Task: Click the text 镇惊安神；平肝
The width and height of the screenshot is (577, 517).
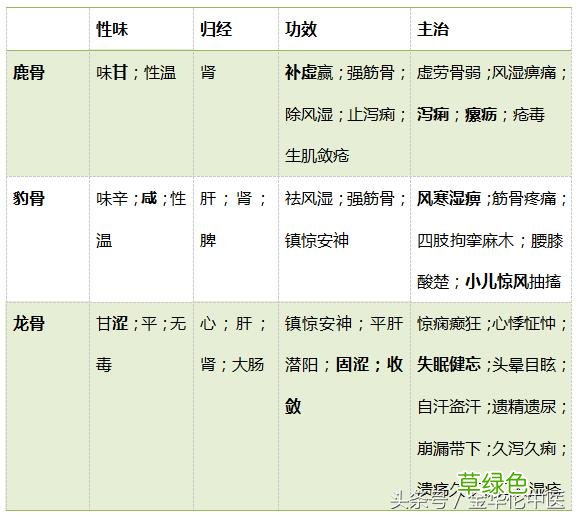Action: 344,323
